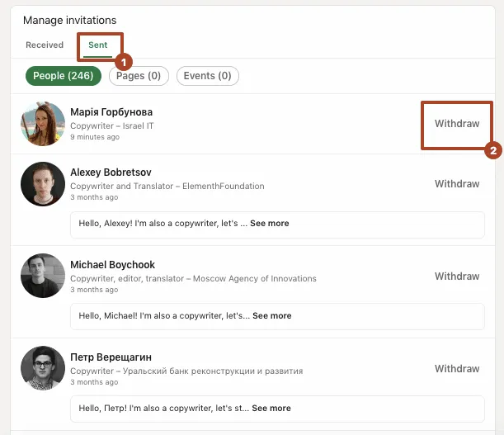Image resolution: width=504 pixels, height=435 pixels.
Task: Click '3 months ago' under Michael Boychook
Action: pos(94,289)
